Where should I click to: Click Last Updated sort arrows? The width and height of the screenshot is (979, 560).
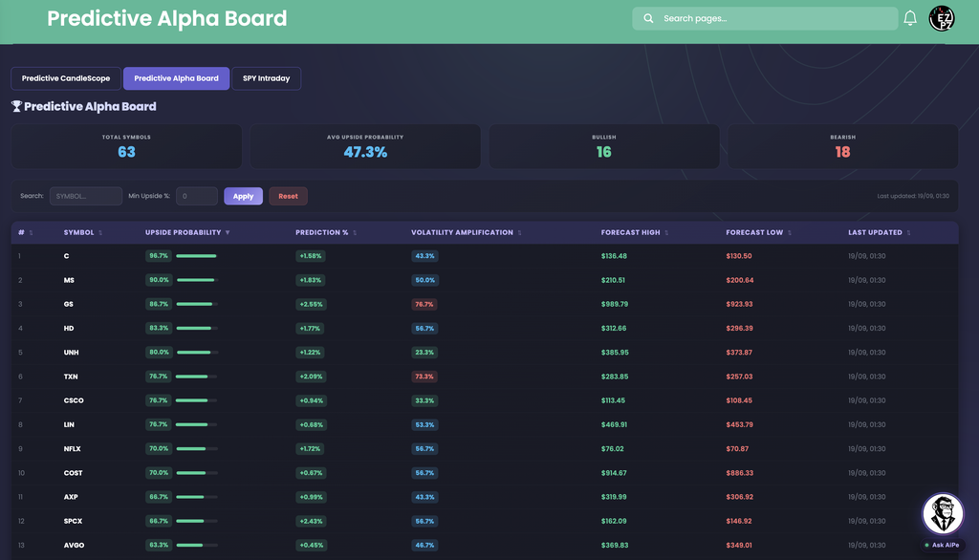[908, 233]
